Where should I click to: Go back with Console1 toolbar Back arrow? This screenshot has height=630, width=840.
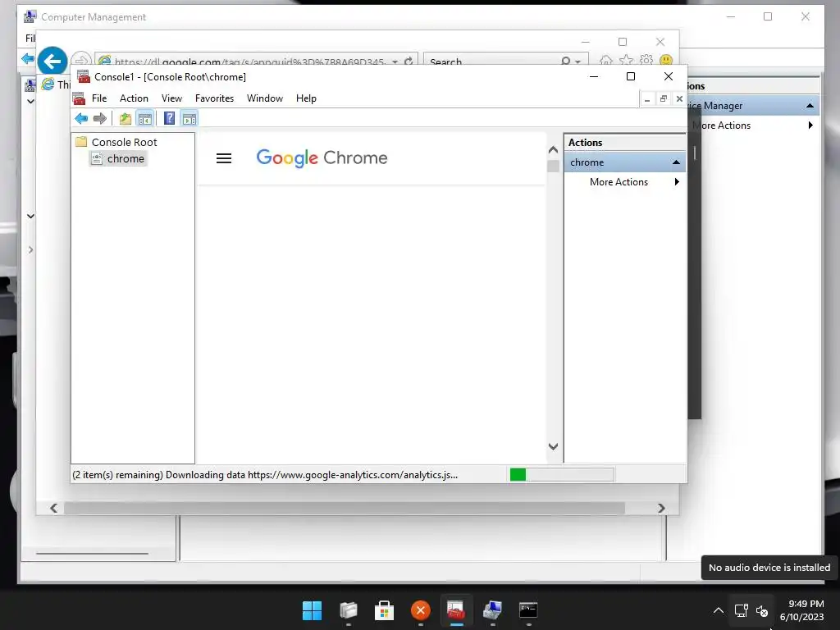[x=81, y=118]
